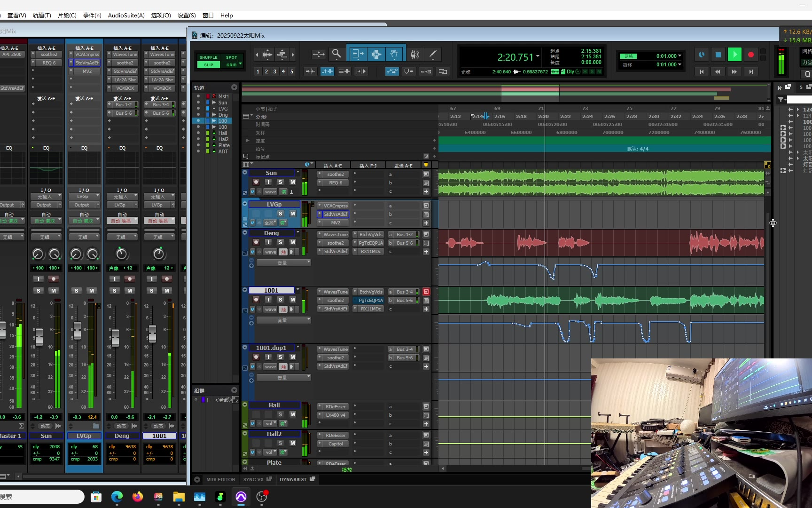Click the LVGp channel volume fader
This screenshot has height=508, width=812.
(77, 329)
